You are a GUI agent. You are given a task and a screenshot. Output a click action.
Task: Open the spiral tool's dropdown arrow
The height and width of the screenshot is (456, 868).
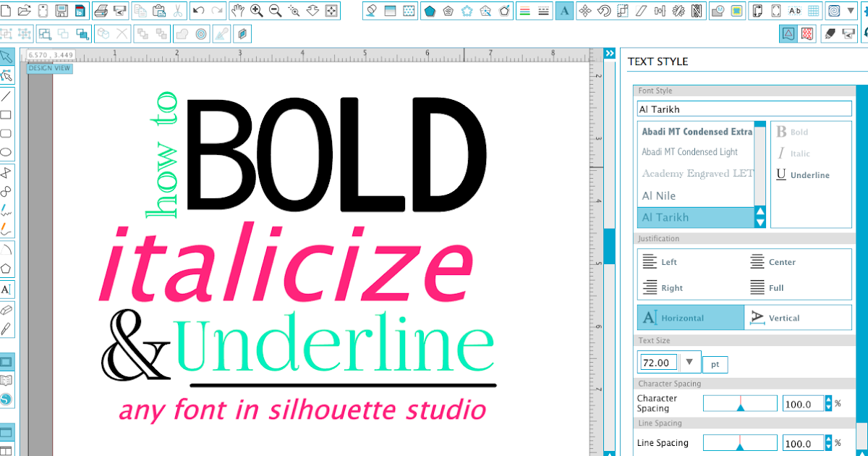(x=851, y=10)
